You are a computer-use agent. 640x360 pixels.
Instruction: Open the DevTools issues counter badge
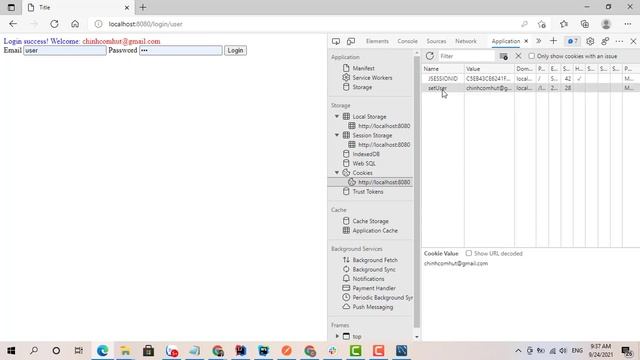[x=573, y=41]
